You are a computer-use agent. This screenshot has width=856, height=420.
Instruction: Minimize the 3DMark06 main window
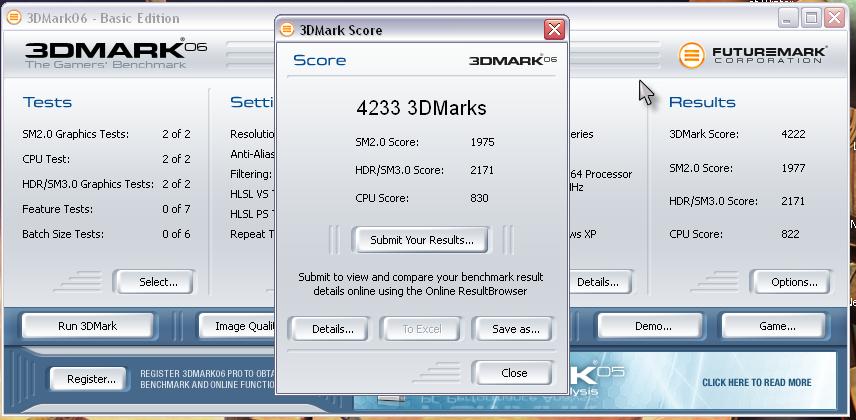click(x=788, y=18)
